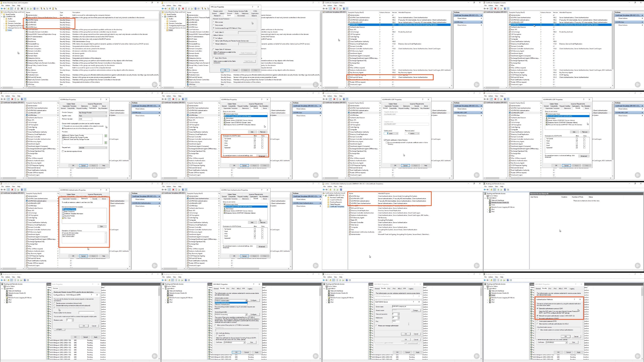Click OK in VPN User Properties
The height and width of the screenshot is (362, 644).
click(x=225, y=70)
